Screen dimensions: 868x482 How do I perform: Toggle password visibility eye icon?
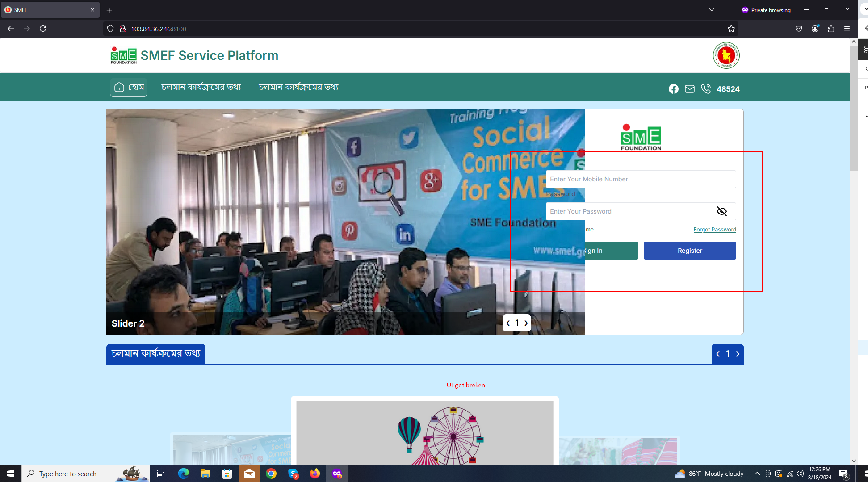tap(721, 211)
